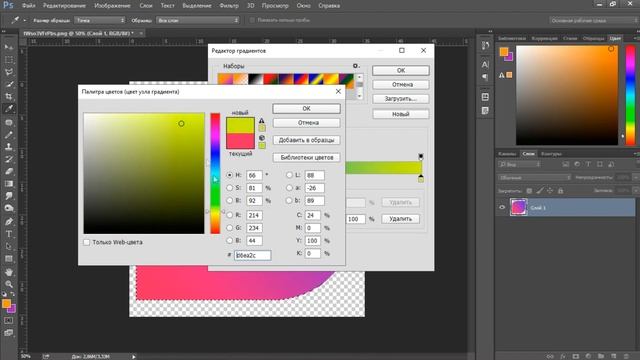This screenshot has width=640, height=360.
Task: Click Отмена in color picker dialog
Action: tap(306, 122)
